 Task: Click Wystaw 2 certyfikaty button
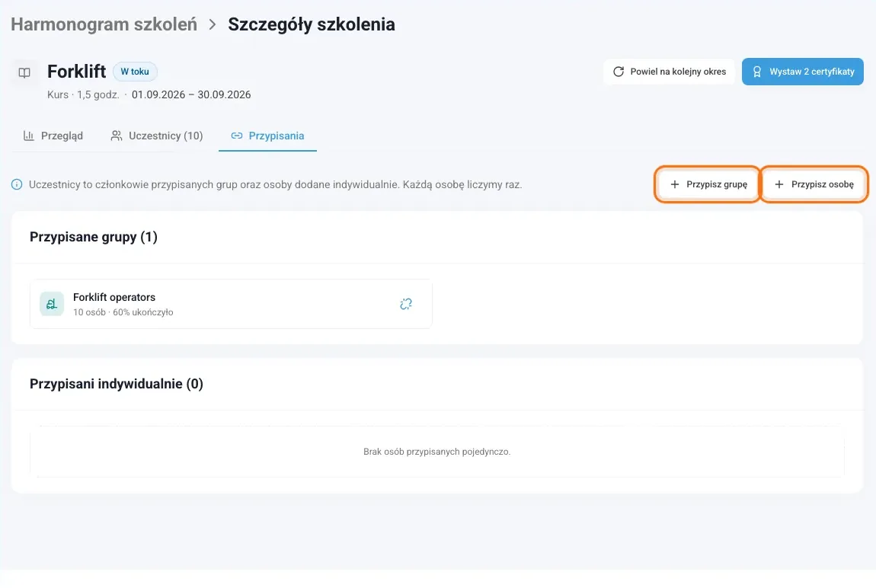pyautogui.click(x=803, y=72)
